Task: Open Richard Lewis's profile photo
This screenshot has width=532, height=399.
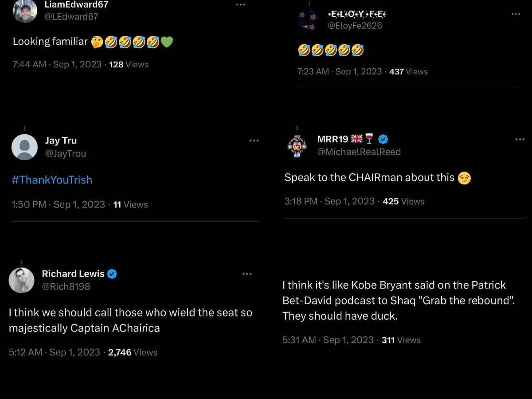Action: tap(21, 280)
